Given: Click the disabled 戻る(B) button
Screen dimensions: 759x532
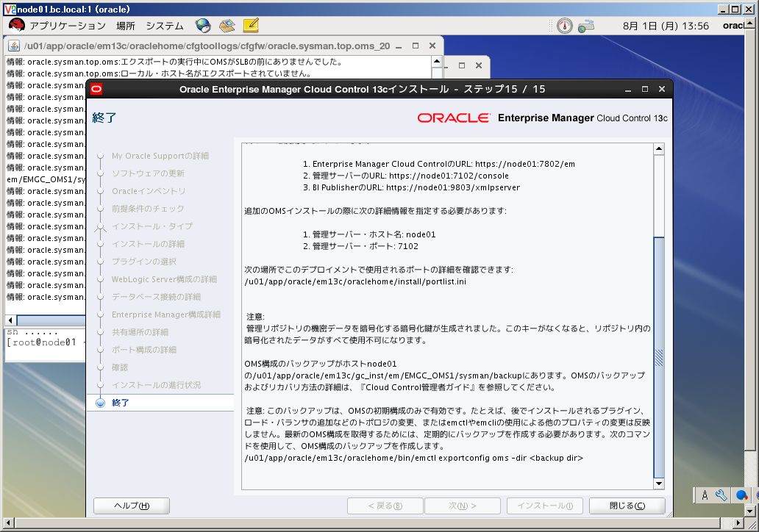Looking at the screenshot, I should [385, 506].
